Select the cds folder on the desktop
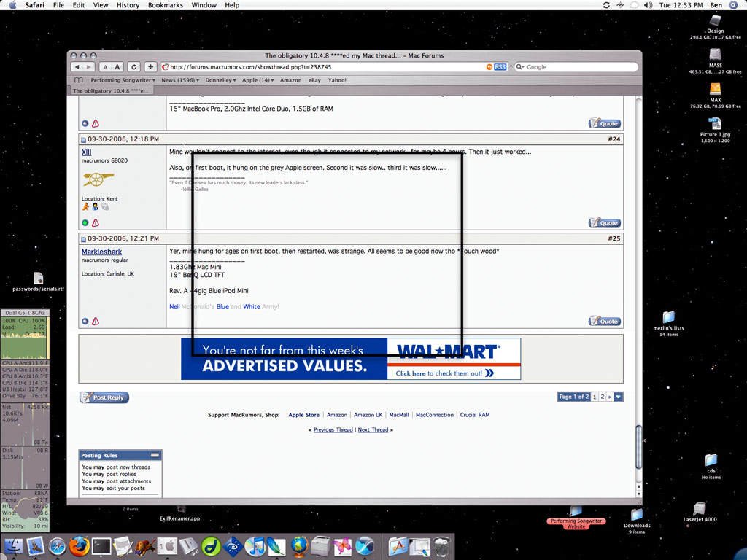747x560 pixels. tap(711, 460)
